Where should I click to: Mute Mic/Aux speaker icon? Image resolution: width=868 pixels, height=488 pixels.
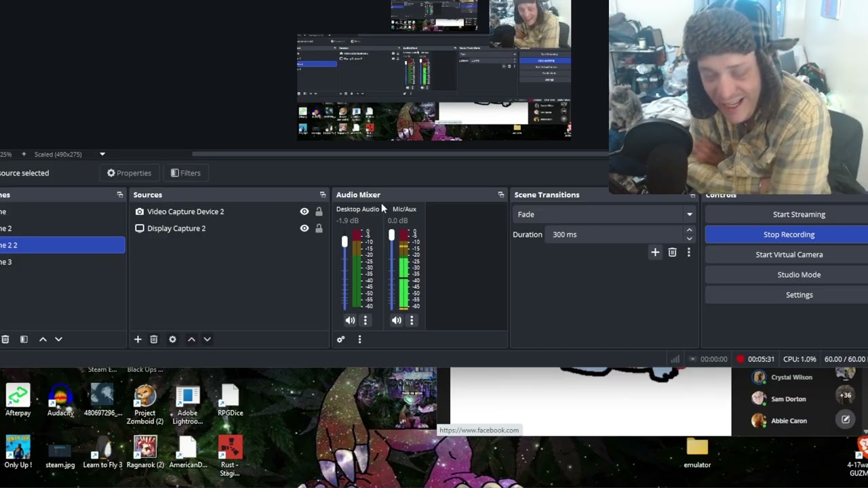[x=397, y=320]
